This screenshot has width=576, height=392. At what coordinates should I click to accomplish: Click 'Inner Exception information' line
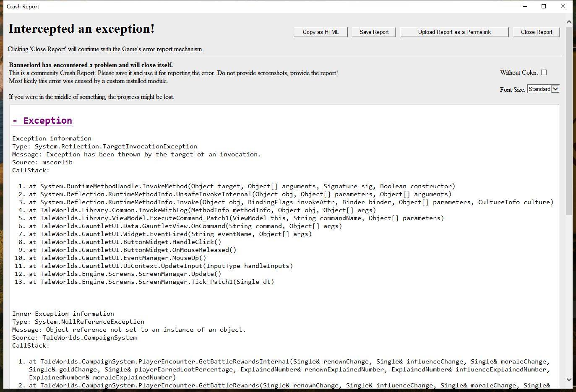point(63,314)
